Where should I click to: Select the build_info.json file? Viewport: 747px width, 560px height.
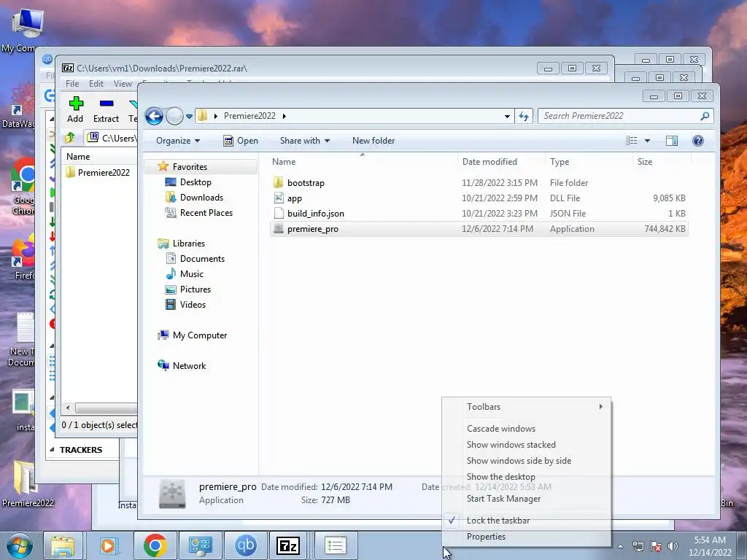479,214
